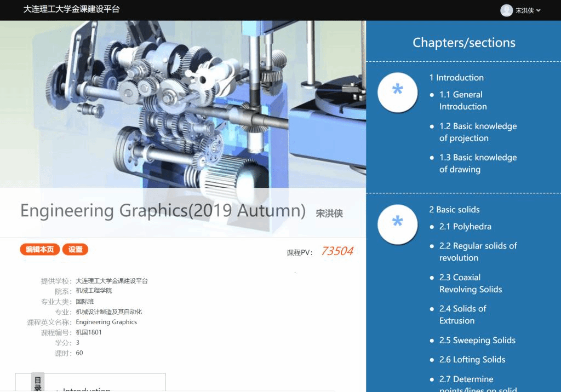Viewport: 561px width, 392px height.
Task: Go to section 2.4 Solids of Extrusion
Action: 462,314
